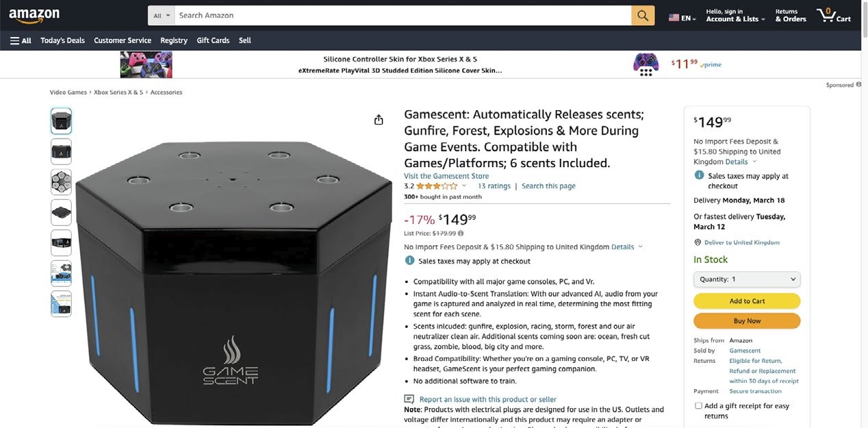
Task: Select the second product thumbnail
Action: pyautogui.click(x=61, y=151)
